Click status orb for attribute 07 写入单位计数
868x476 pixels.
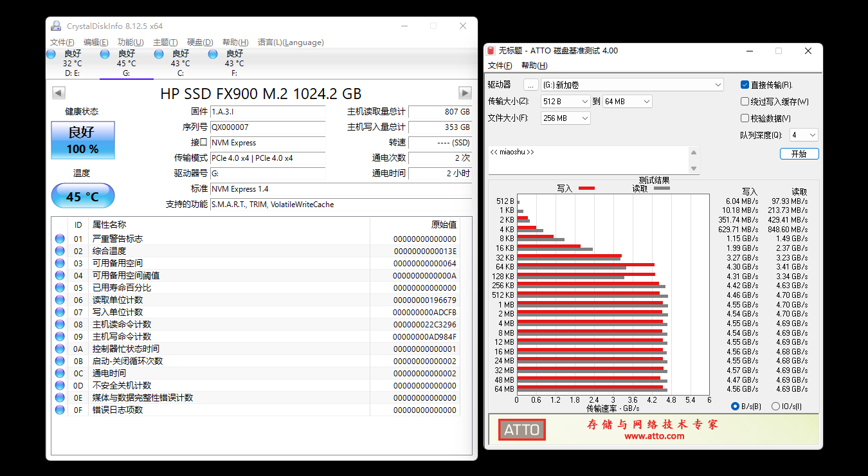point(60,312)
